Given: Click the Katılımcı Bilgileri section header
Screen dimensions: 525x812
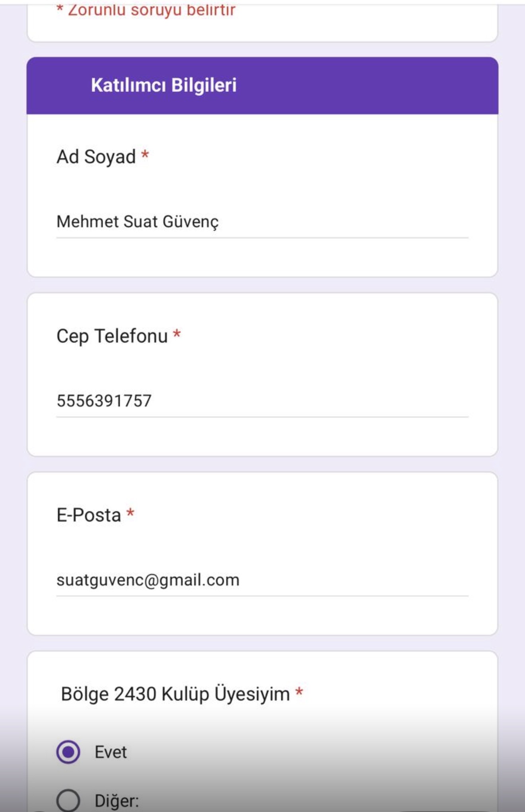Looking at the screenshot, I should tap(163, 85).
